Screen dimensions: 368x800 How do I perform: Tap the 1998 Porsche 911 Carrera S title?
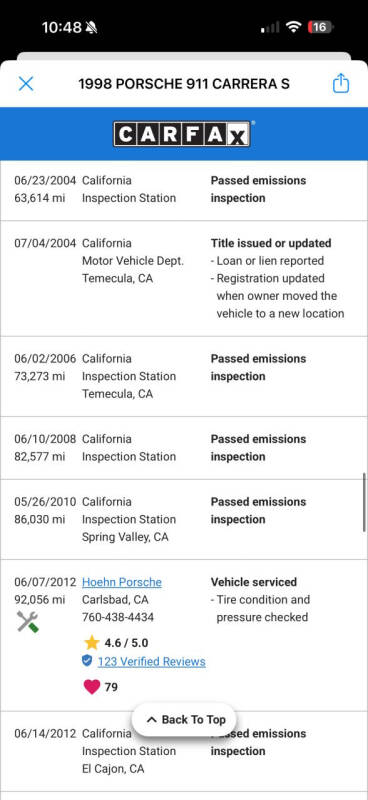184,84
